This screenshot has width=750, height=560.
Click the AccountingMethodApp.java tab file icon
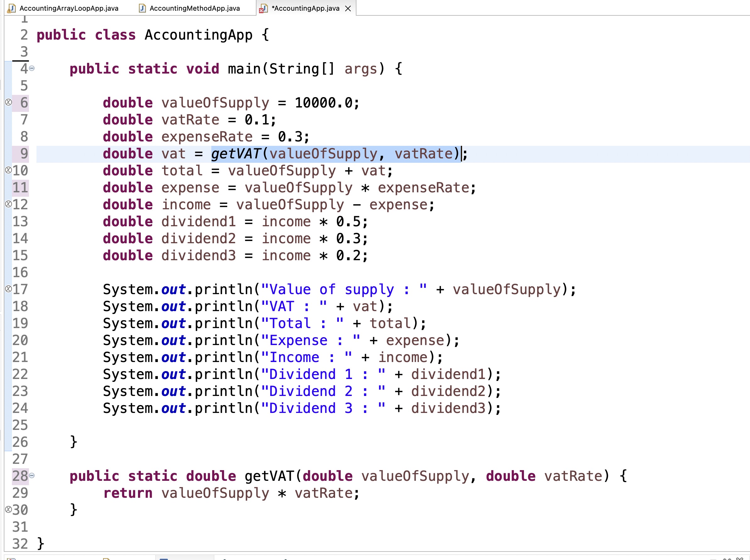(142, 8)
